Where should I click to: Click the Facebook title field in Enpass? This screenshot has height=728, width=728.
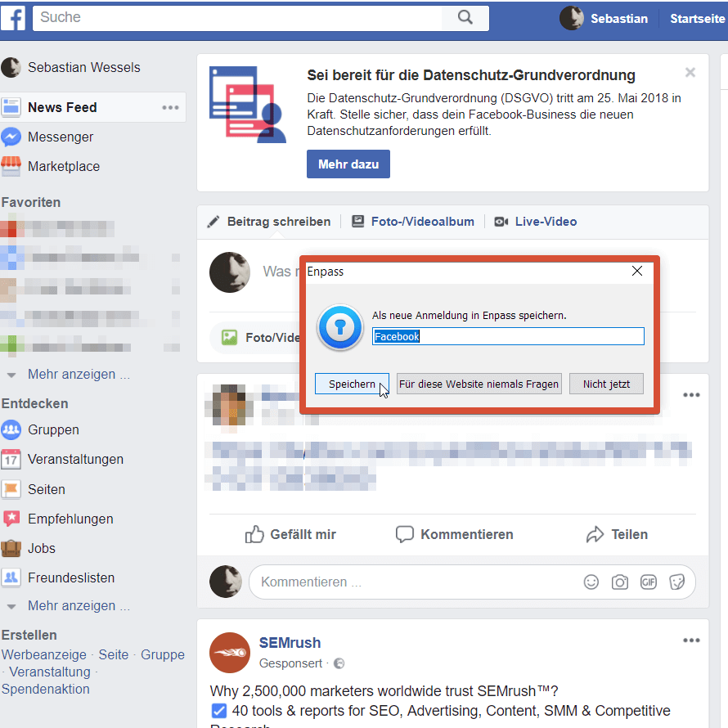coord(508,336)
